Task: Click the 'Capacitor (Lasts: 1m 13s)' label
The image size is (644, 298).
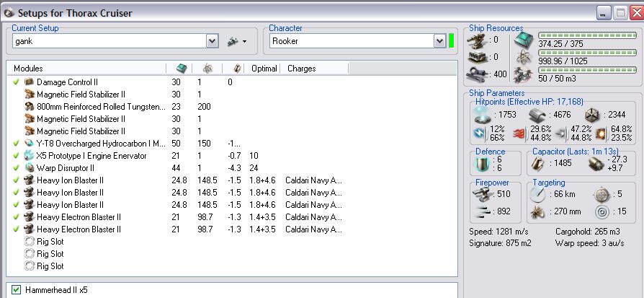Action: [575, 152]
